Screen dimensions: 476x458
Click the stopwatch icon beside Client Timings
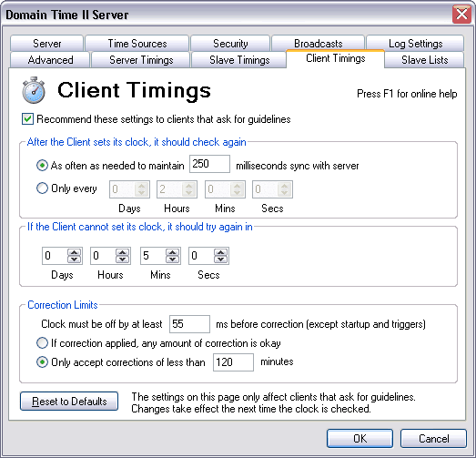tap(34, 90)
